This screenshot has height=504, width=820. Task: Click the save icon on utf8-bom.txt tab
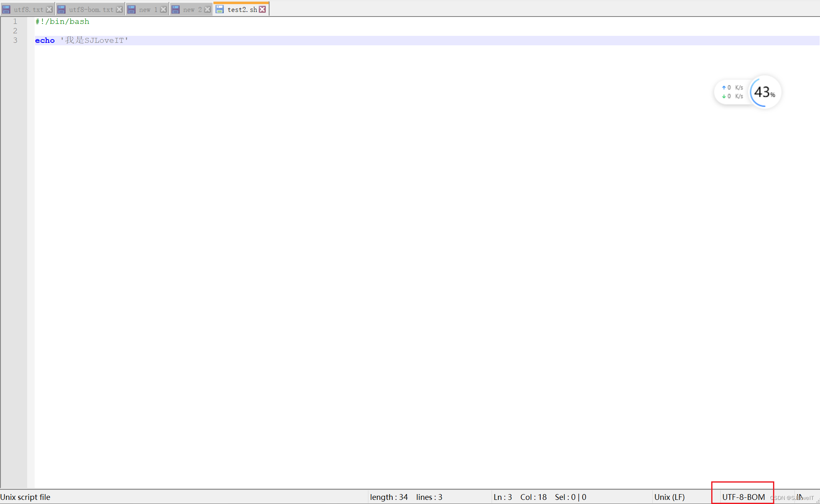pos(61,9)
